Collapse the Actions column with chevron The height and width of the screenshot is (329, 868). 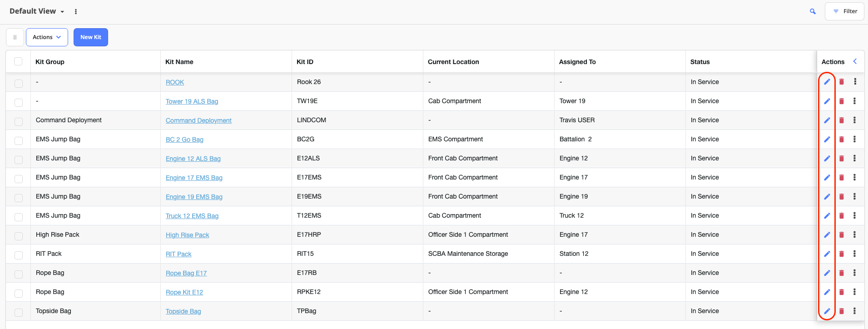point(855,61)
